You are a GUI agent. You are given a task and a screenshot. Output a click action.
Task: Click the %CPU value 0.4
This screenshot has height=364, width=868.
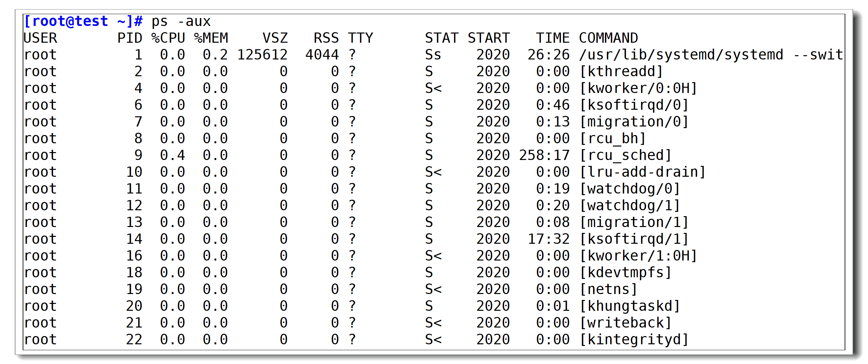pos(173,155)
